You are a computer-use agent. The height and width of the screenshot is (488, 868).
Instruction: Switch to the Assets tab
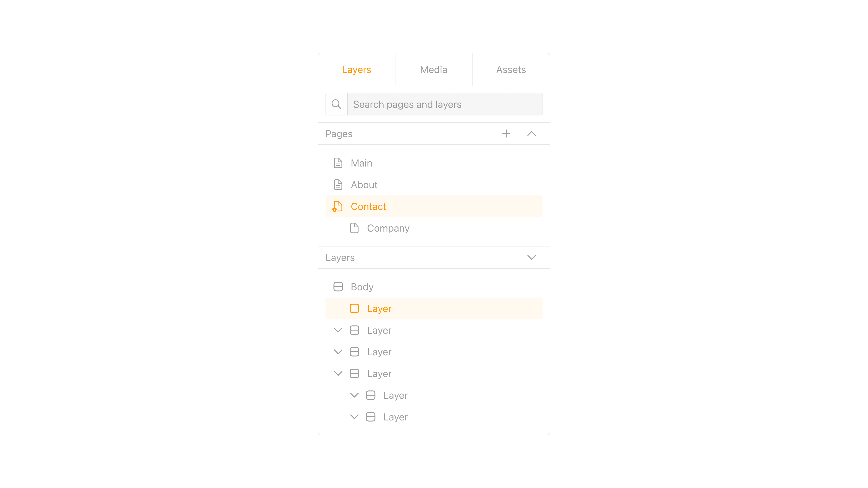pos(511,69)
